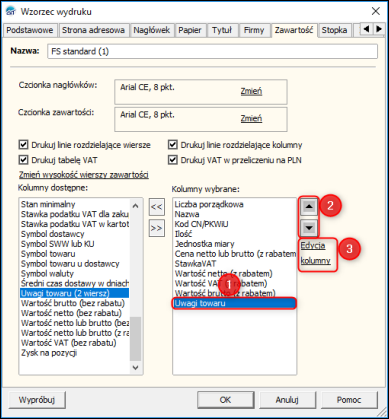Toggle Drukuj linie rozdzielające wiersze checkbox
The height and width of the screenshot is (419, 389).
[23, 145]
